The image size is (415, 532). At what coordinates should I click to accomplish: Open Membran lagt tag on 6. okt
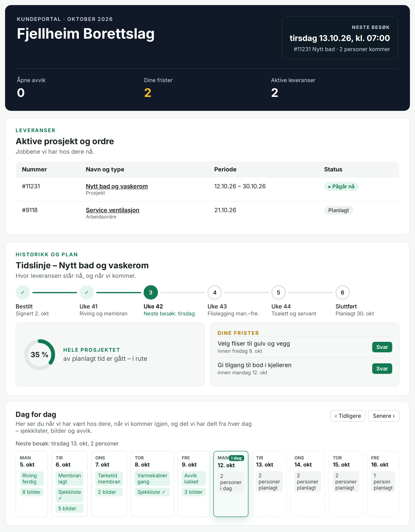click(x=69, y=478)
